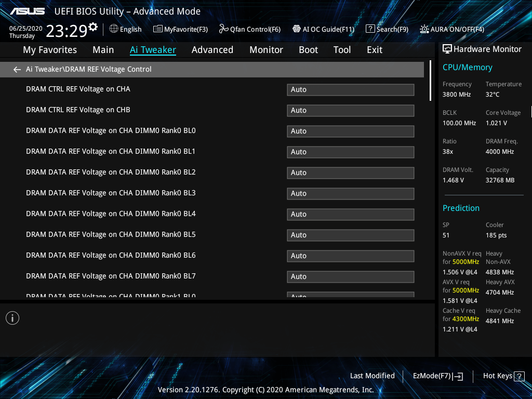Screen dimensions: 532x399
Task: Switch to the Boot tab
Action: click(x=309, y=50)
